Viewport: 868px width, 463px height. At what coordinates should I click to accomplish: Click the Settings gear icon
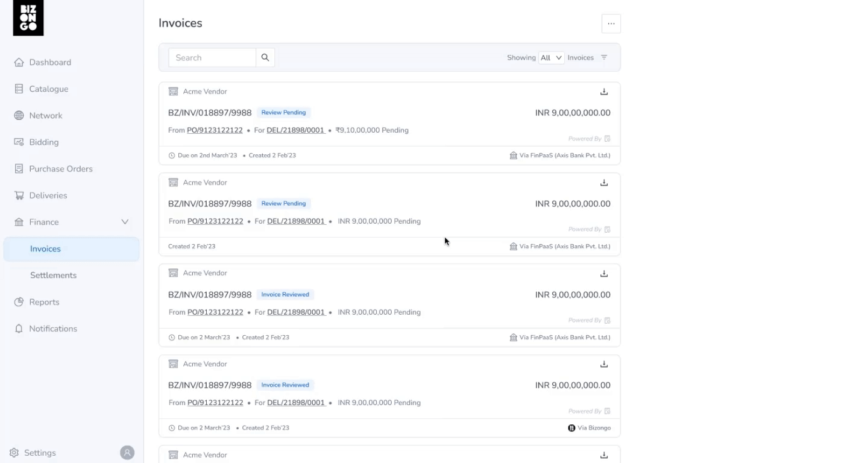14,453
